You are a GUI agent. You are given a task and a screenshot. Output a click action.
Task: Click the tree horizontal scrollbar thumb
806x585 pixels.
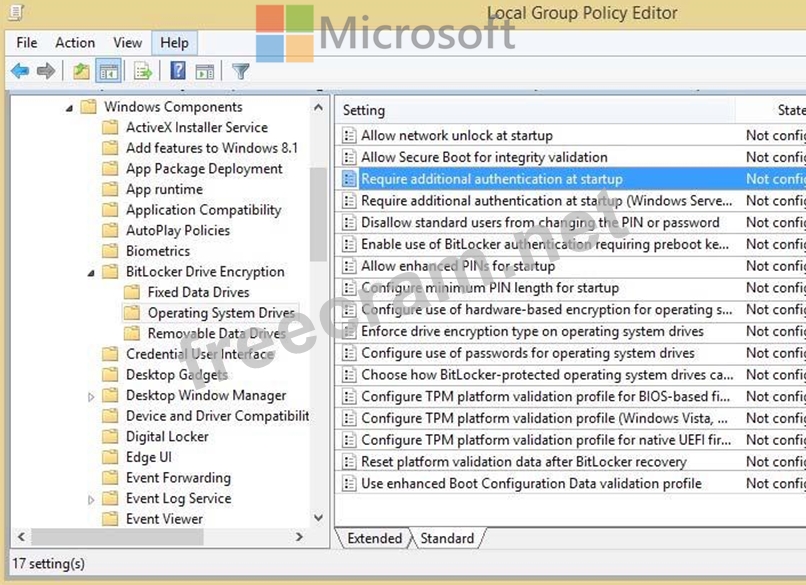coord(118,537)
